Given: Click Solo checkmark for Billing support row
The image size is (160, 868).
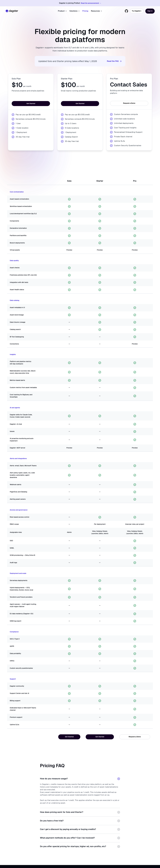Looking at the screenshot, I should click(69, 701).
